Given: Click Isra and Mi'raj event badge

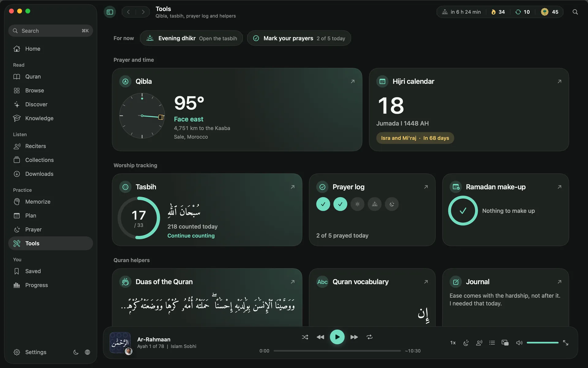Looking at the screenshot, I should (x=415, y=138).
